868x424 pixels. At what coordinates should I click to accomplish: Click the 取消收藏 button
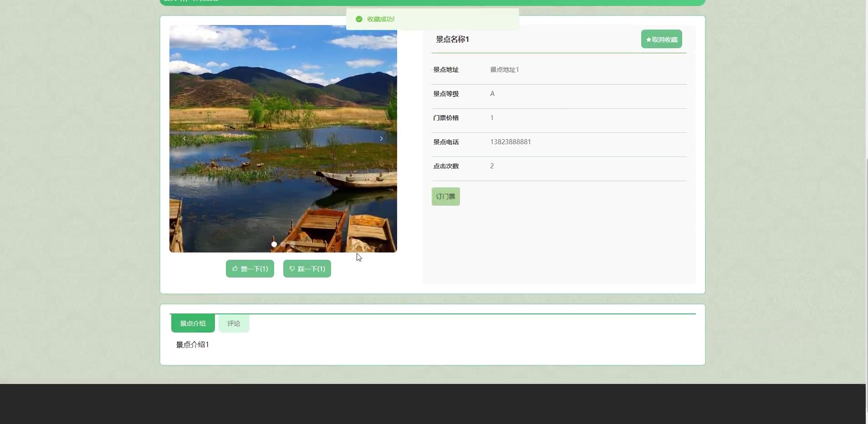[x=661, y=39]
